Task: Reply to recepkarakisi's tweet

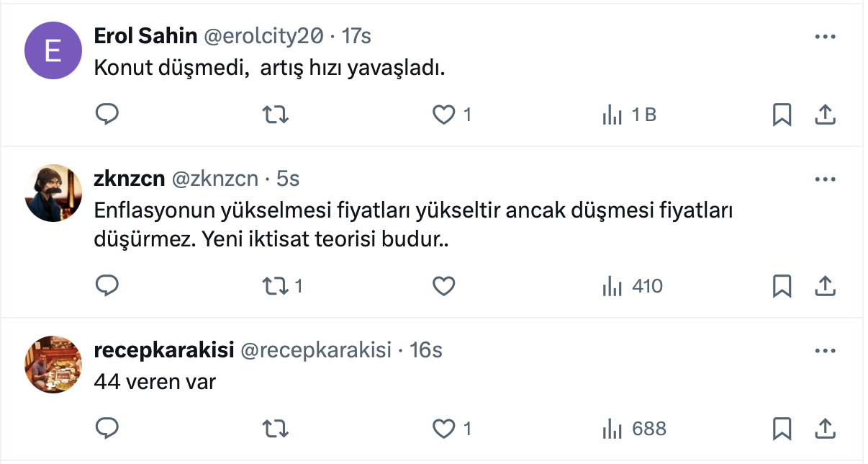Action: (107, 429)
